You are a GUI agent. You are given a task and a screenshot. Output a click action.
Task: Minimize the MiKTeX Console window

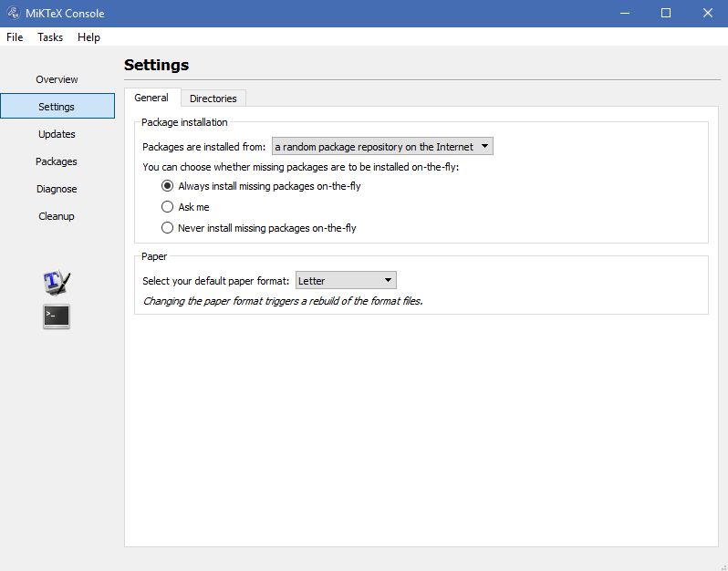[x=625, y=13]
